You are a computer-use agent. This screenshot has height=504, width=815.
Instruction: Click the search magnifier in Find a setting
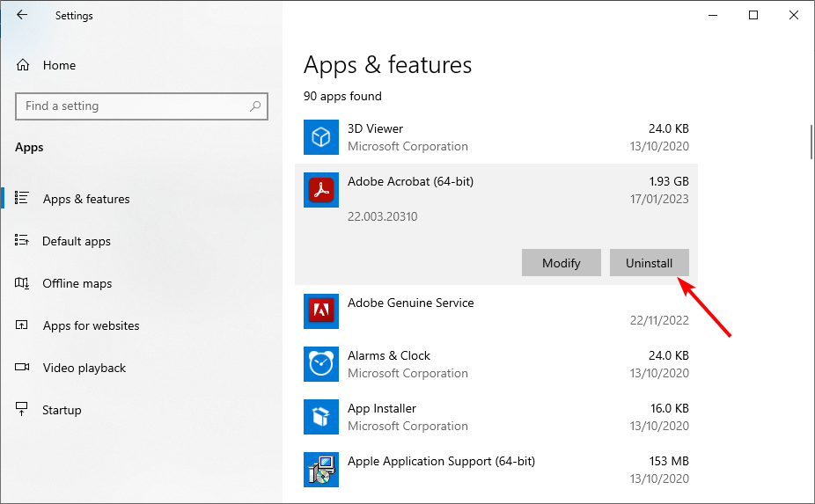(255, 106)
